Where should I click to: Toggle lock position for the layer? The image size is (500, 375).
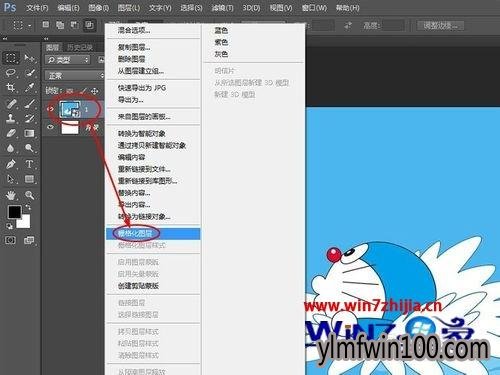95,90
